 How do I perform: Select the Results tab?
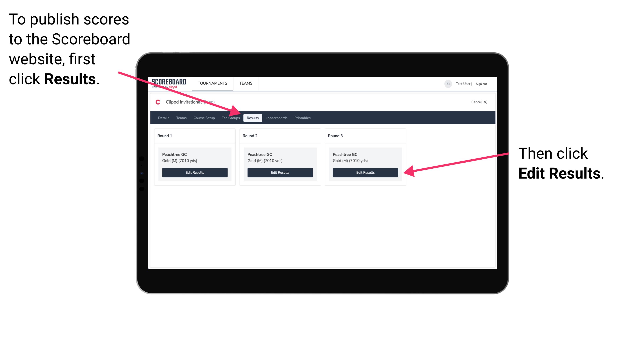[x=252, y=118]
